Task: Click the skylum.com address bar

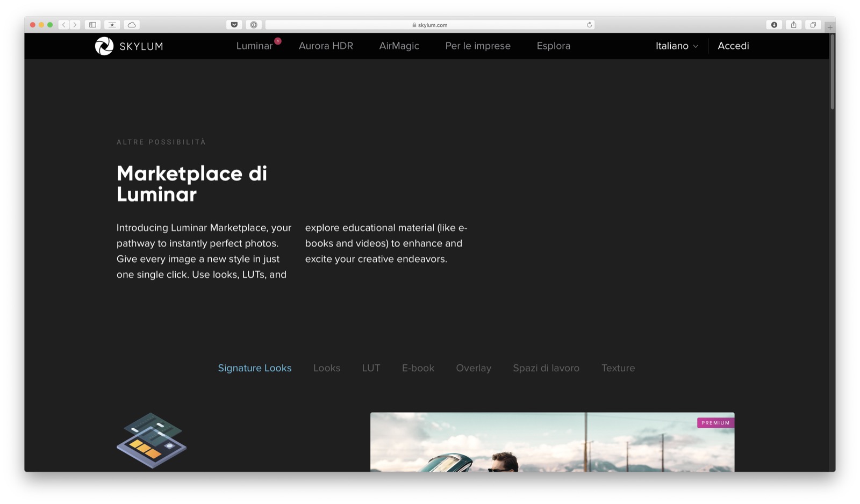Action: pyautogui.click(x=430, y=25)
